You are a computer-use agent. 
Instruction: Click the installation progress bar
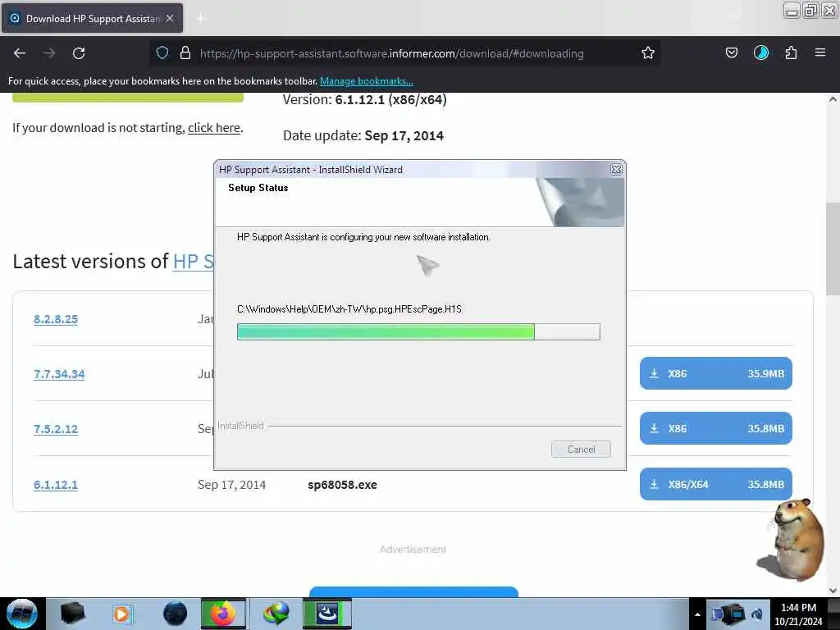(418, 331)
